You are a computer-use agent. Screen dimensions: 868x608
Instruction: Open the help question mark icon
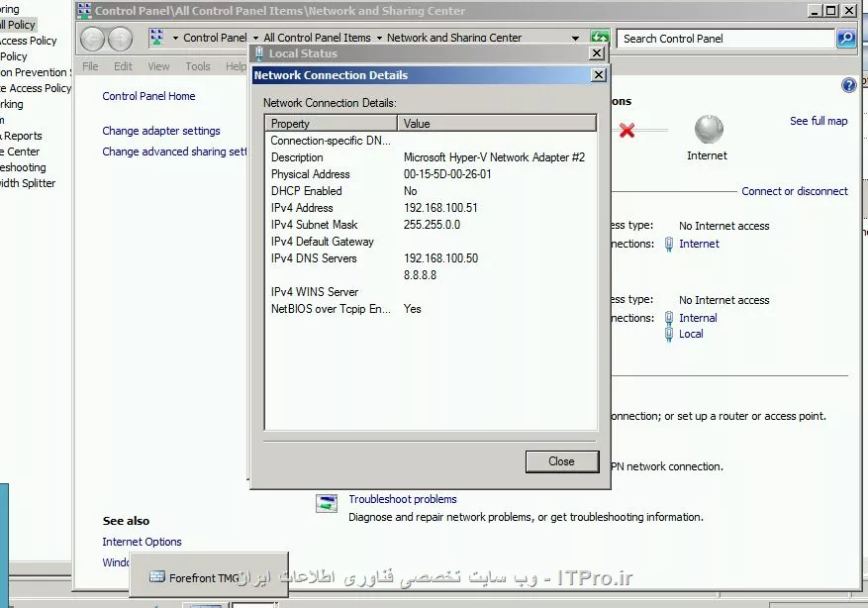[x=848, y=85]
